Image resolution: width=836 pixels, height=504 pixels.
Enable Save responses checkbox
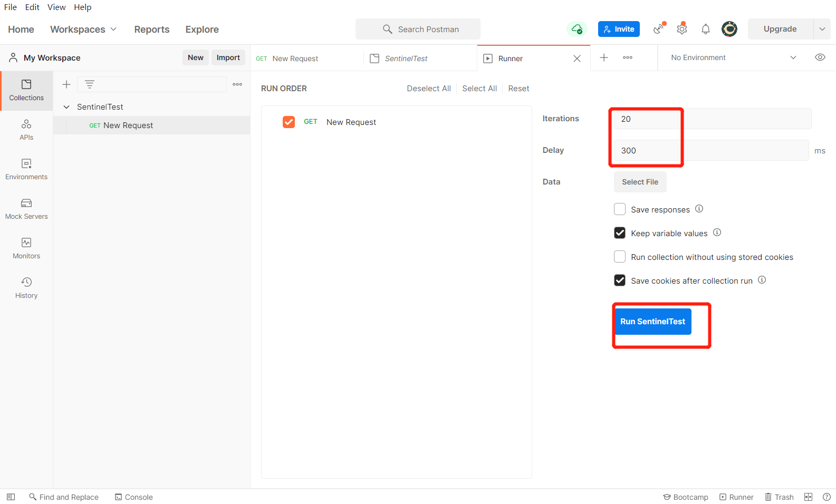(620, 209)
